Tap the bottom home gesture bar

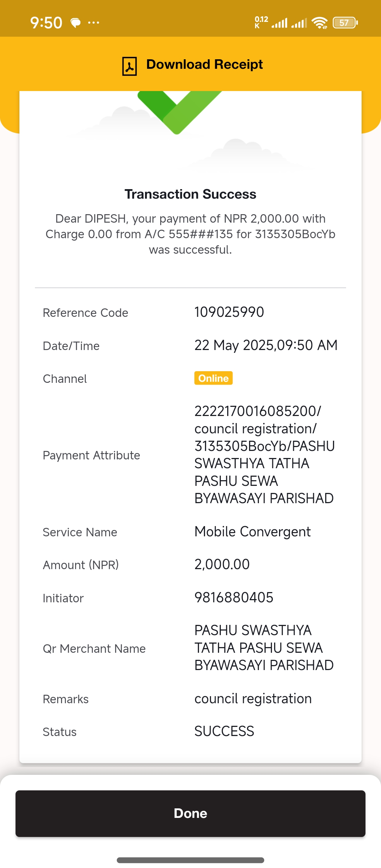click(x=190, y=860)
